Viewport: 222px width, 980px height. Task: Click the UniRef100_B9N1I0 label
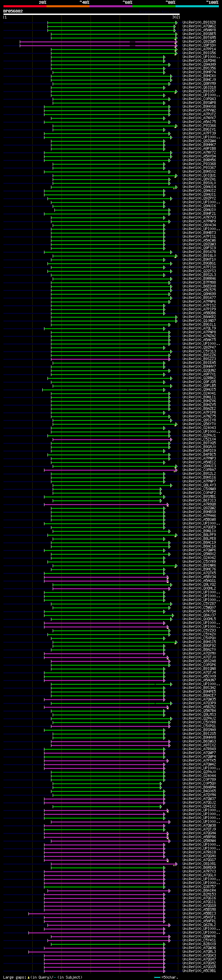pyautogui.click(x=199, y=531)
